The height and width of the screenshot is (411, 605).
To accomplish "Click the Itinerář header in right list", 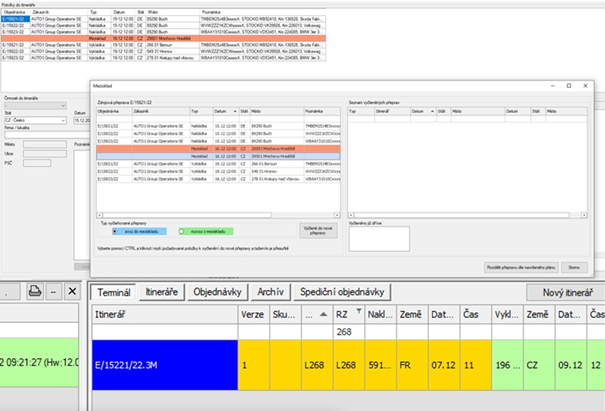I will point(392,111).
